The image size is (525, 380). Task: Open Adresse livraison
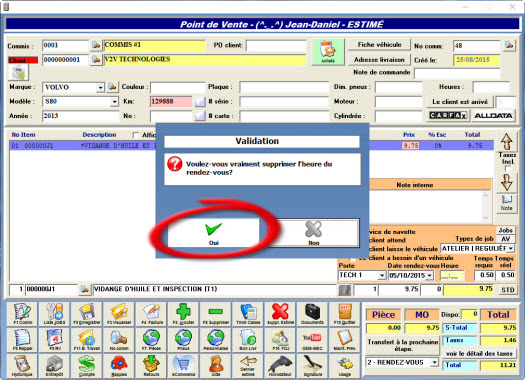point(379,60)
